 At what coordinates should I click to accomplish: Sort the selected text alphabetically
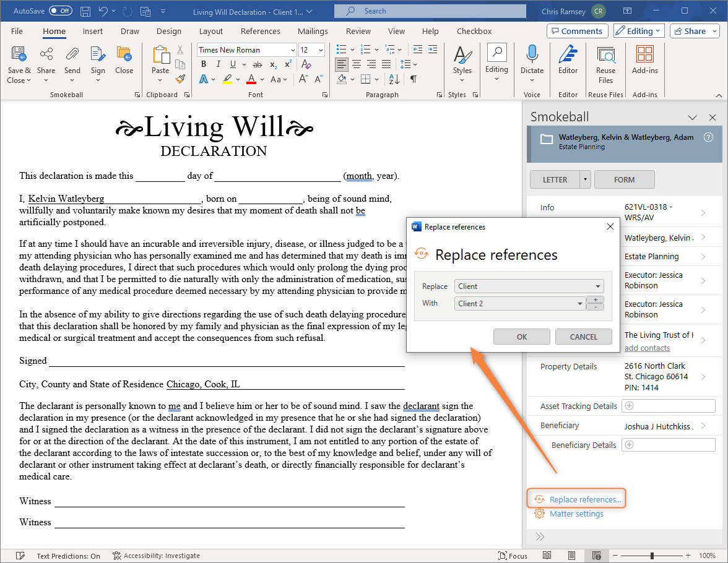coord(394,79)
